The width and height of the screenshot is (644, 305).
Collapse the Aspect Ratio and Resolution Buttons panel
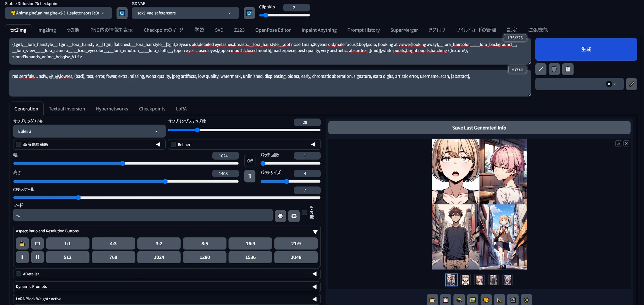[x=315, y=232]
